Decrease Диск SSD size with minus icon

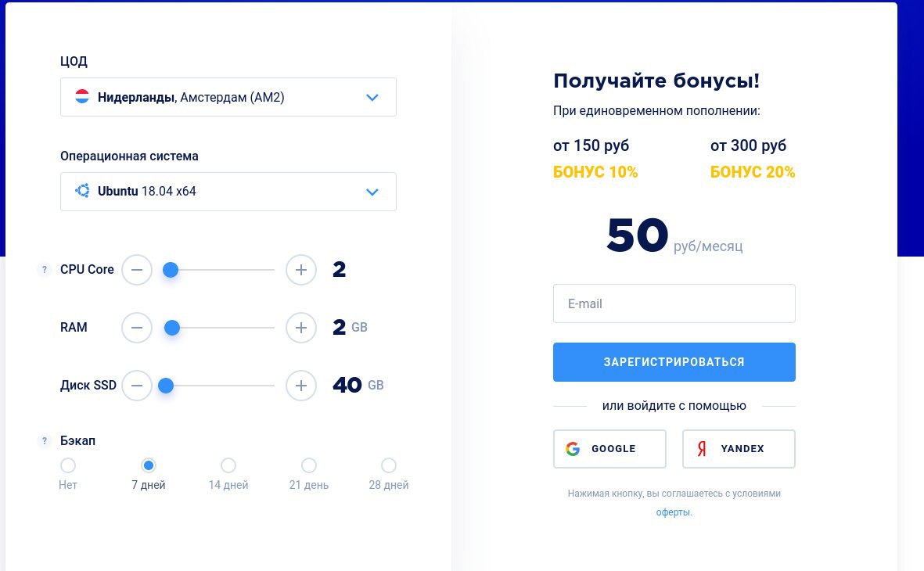point(137,386)
